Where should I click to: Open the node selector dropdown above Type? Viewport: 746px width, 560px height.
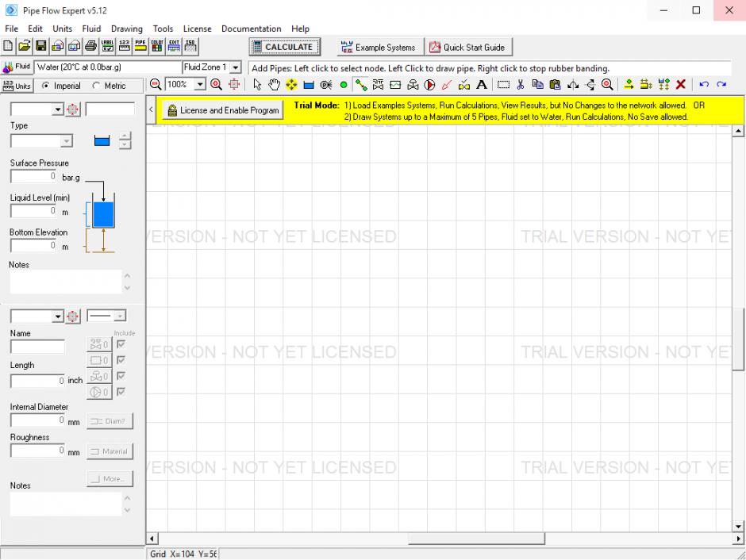coord(58,109)
